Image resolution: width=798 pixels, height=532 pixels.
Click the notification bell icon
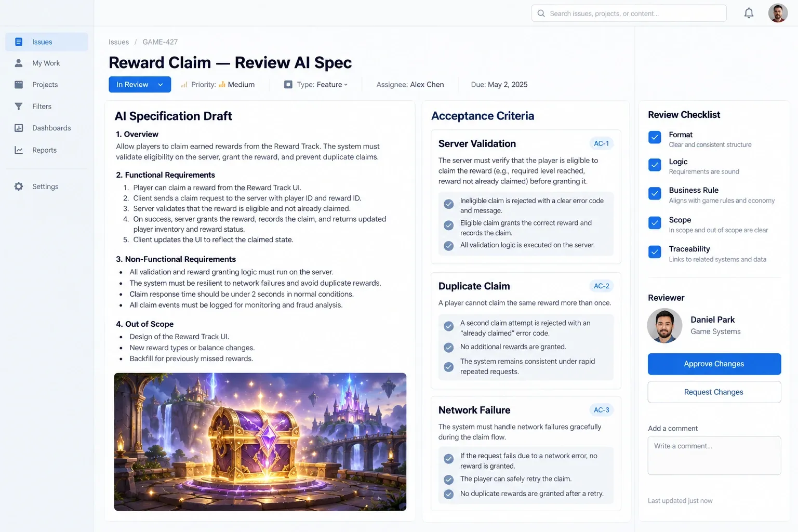749,13
